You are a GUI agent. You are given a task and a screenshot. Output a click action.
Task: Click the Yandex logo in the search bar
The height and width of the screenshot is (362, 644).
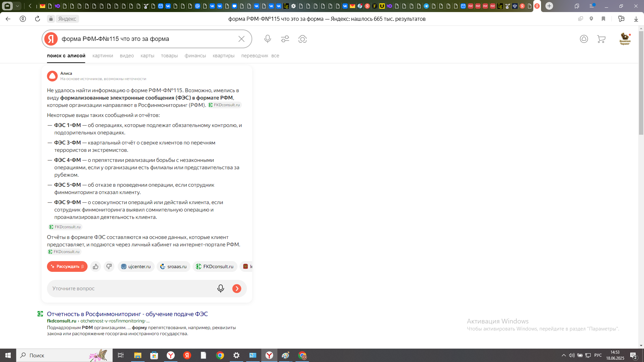coord(51,39)
